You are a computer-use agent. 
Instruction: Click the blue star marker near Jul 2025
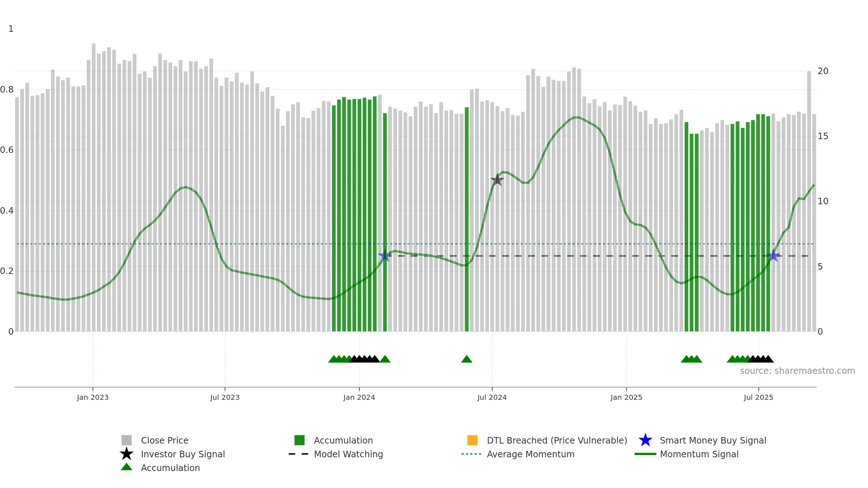click(773, 256)
